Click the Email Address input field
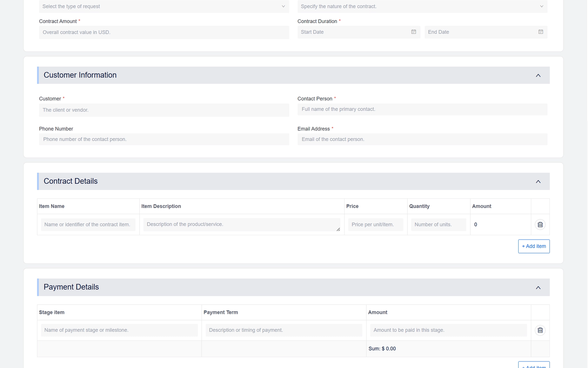Viewport: 588px width, 368px height. [422, 139]
